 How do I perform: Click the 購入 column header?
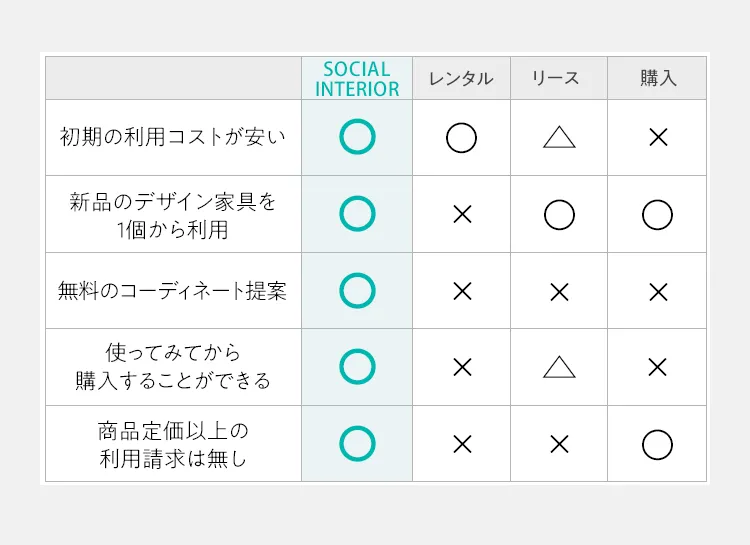coord(659,78)
